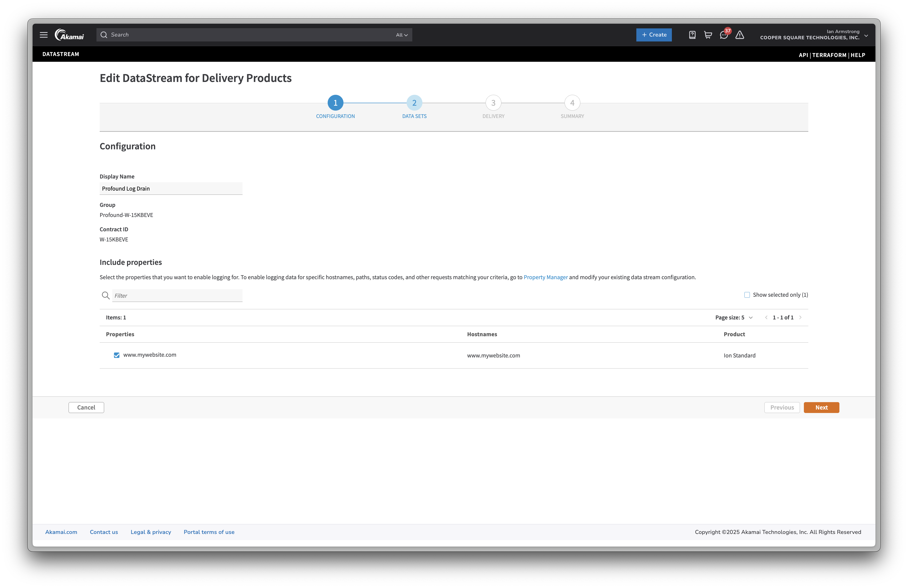The width and height of the screenshot is (908, 588).
Task: Click the Akamai logo
Action: (69, 35)
